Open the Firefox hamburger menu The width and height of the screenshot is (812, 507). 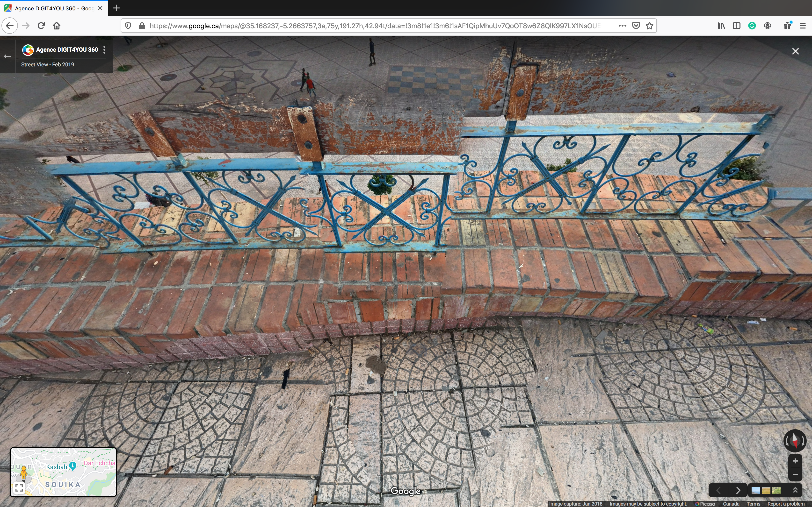coord(803,26)
